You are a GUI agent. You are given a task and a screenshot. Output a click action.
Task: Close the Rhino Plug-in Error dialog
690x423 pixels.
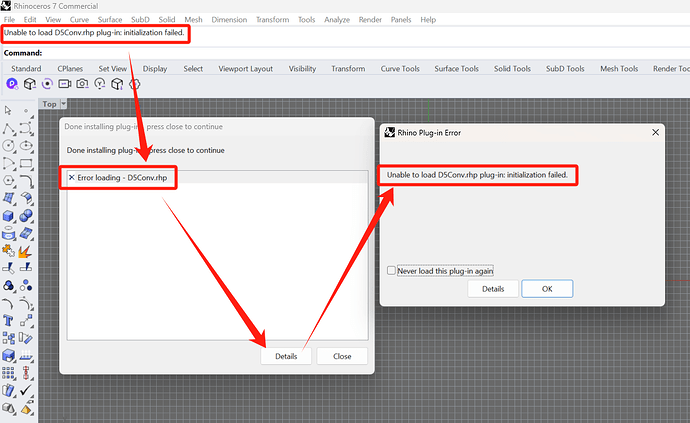tap(655, 132)
